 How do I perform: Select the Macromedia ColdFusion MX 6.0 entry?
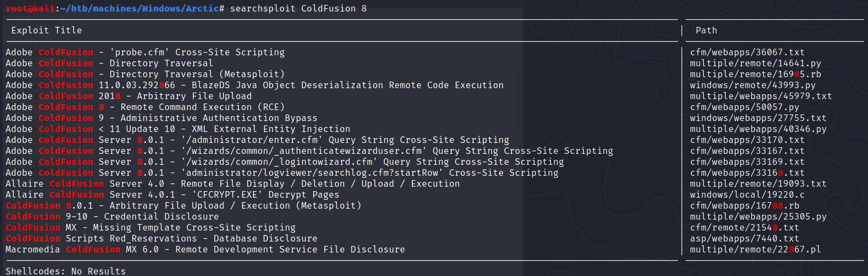click(205, 250)
